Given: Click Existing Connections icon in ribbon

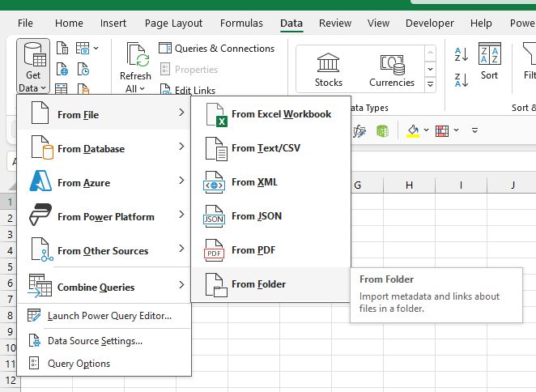Looking at the screenshot, I should (83, 89).
